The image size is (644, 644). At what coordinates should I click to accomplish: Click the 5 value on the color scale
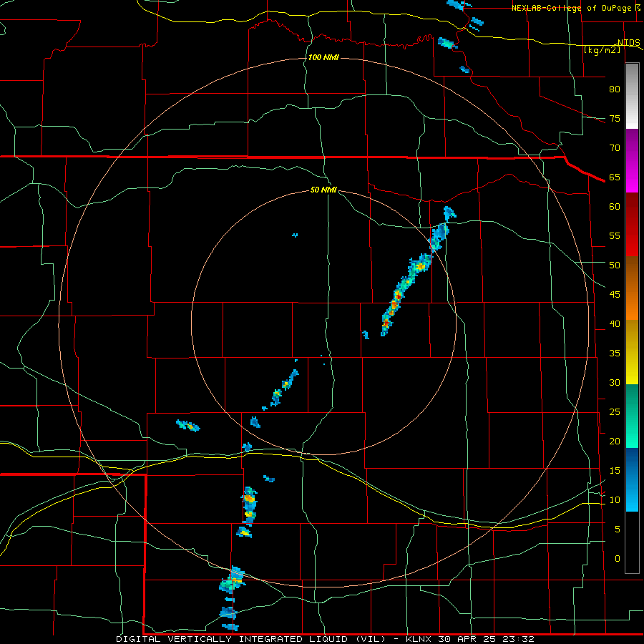pos(618,529)
